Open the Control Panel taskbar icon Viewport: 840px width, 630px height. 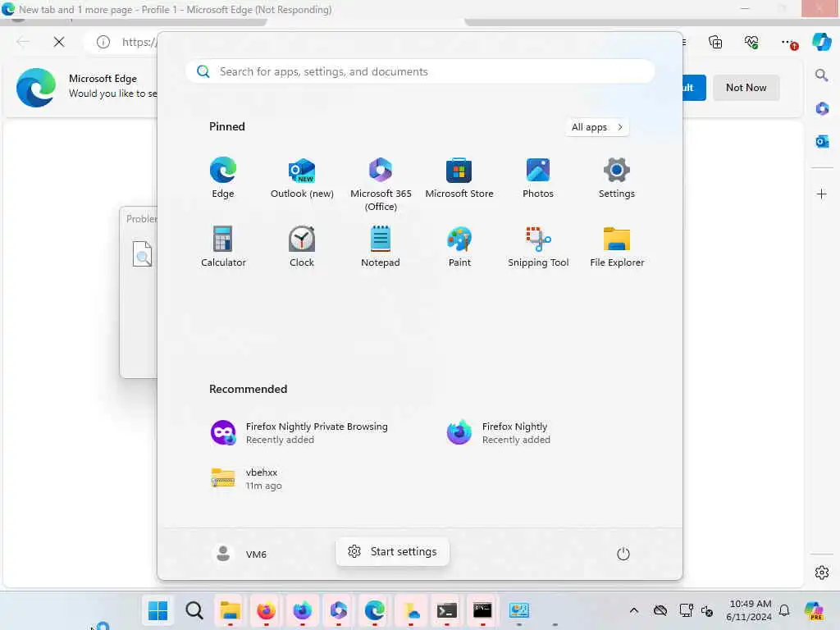pyautogui.click(x=518, y=610)
